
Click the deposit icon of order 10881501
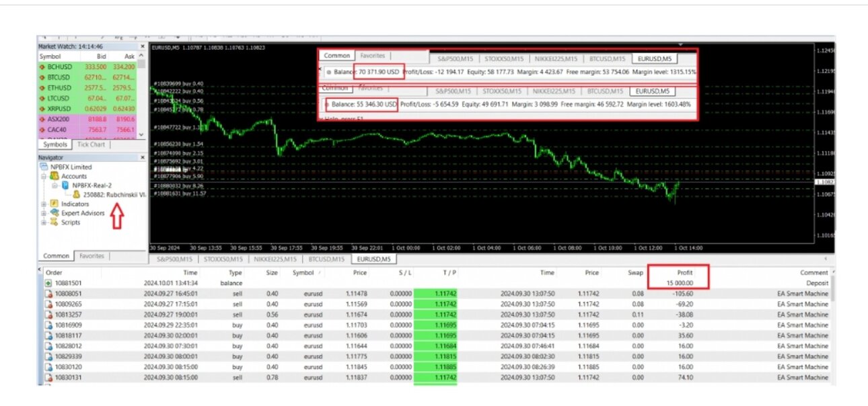coord(48,283)
